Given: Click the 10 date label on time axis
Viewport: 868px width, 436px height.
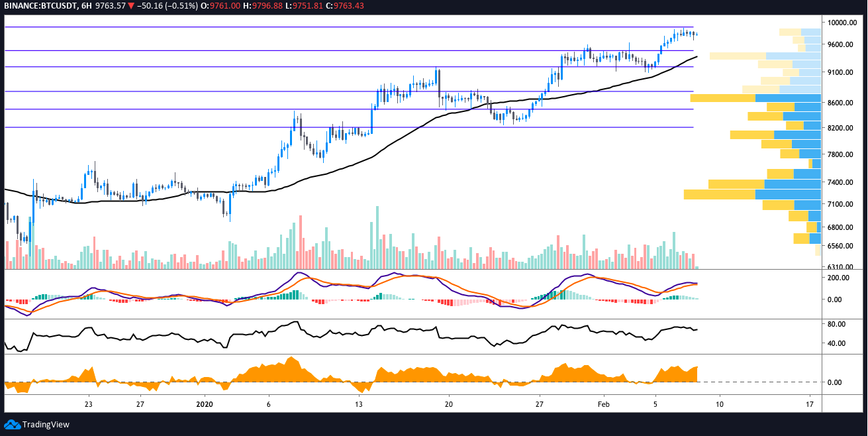Looking at the screenshot, I should 719,404.
